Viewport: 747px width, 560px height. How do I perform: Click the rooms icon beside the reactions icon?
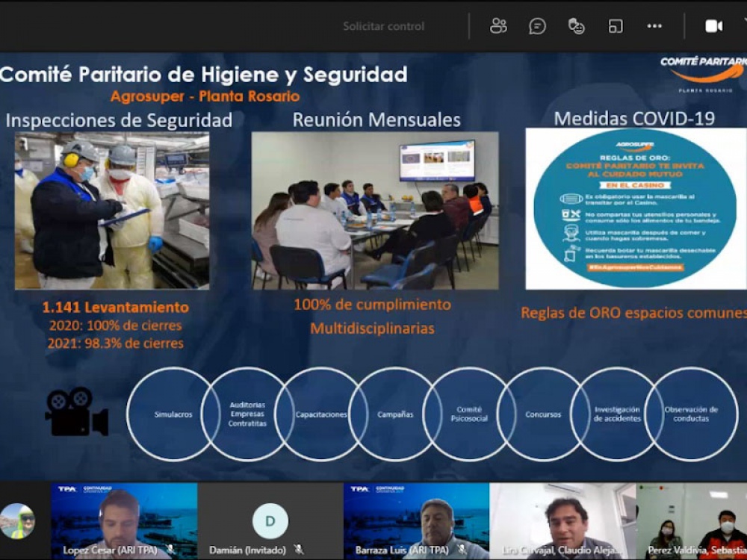click(616, 26)
